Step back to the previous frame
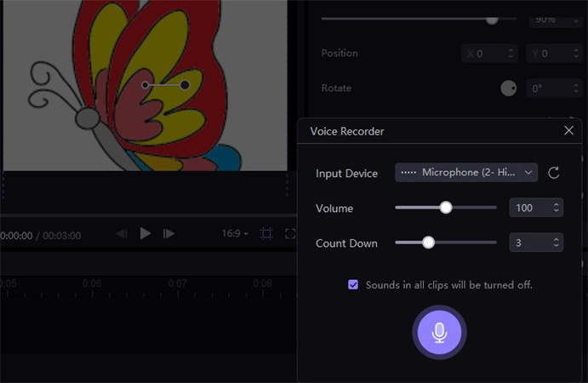This screenshot has width=588, height=383. [122, 233]
